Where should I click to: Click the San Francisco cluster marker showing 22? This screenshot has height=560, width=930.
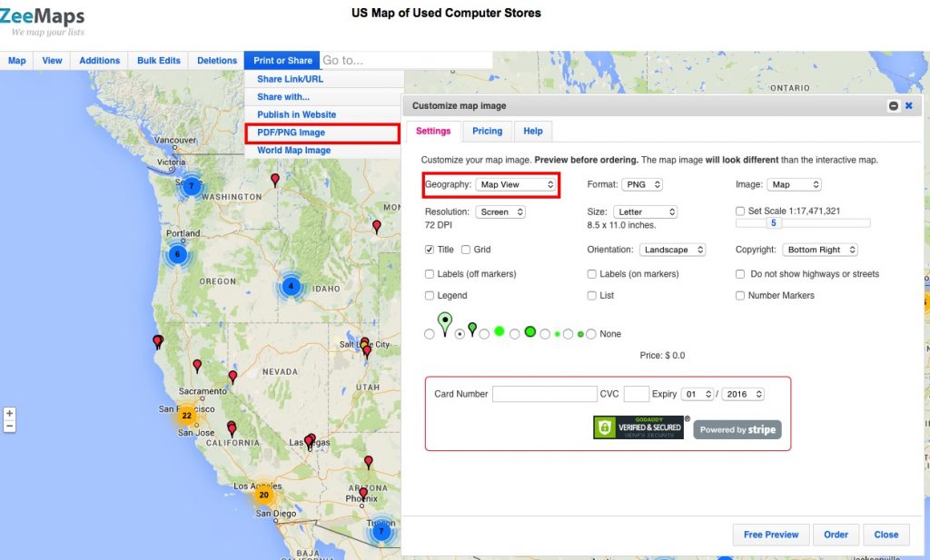[x=187, y=415]
